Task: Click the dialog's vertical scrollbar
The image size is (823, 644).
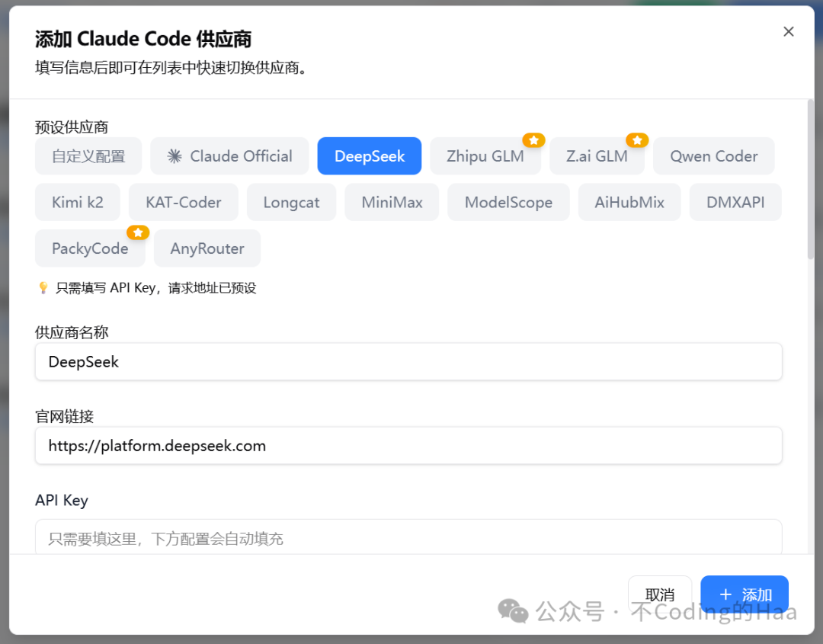Action: pyautogui.click(x=810, y=180)
